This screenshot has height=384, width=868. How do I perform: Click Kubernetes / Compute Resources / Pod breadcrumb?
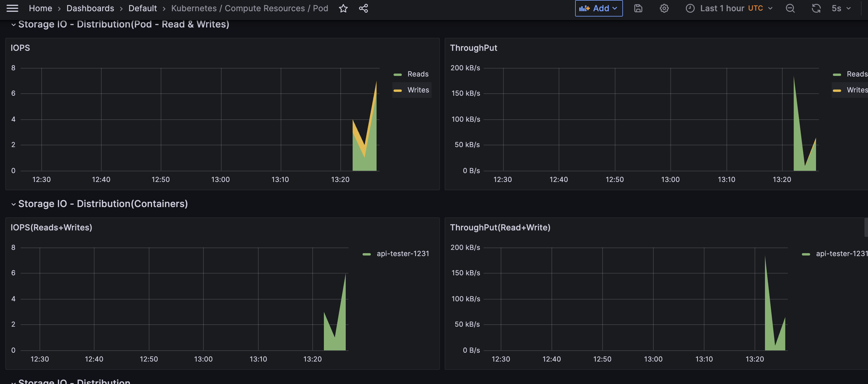tap(249, 8)
